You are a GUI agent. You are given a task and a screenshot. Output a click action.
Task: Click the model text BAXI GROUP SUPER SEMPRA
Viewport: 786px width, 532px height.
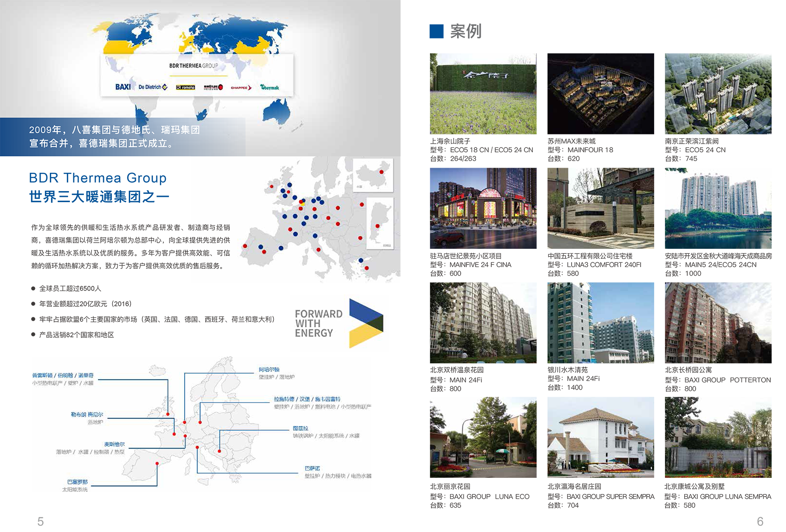coord(610,496)
